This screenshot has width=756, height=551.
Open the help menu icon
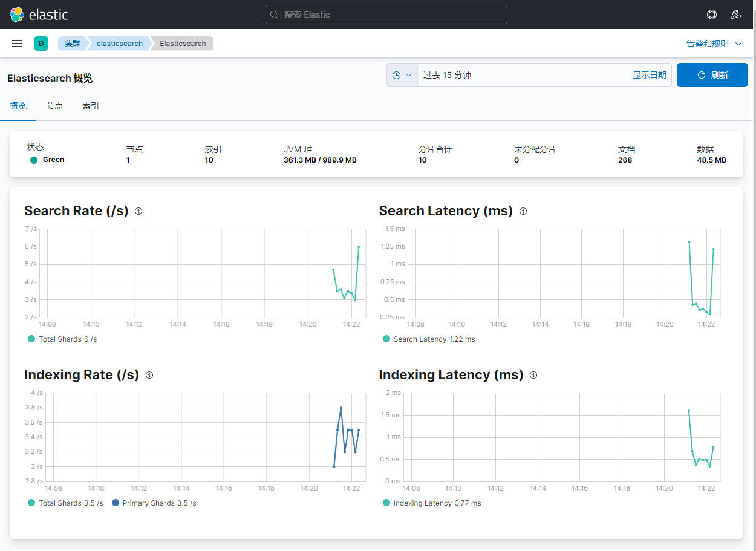pos(712,15)
